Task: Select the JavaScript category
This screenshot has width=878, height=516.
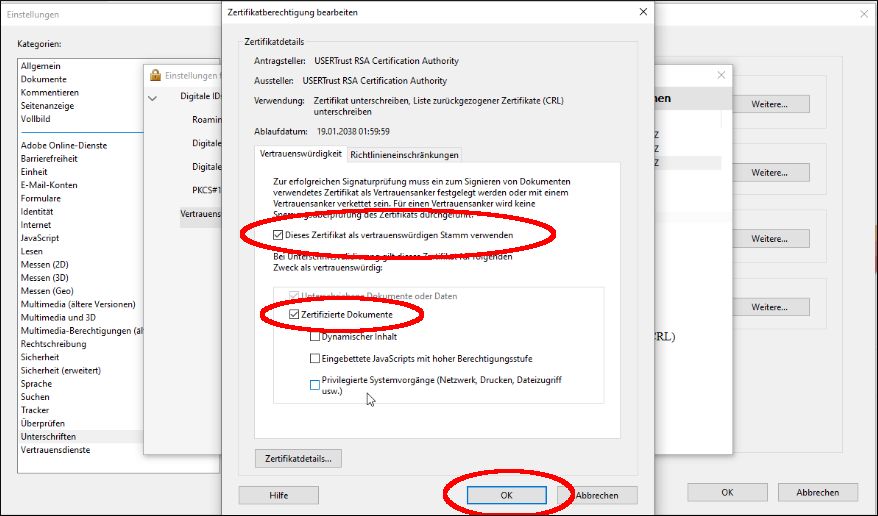Action: [40, 238]
